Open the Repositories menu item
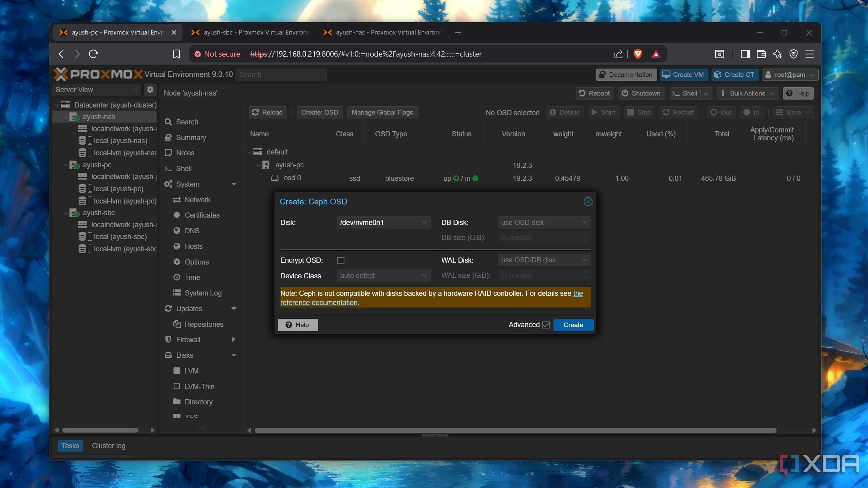Image resolution: width=868 pixels, height=488 pixels. click(204, 324)
